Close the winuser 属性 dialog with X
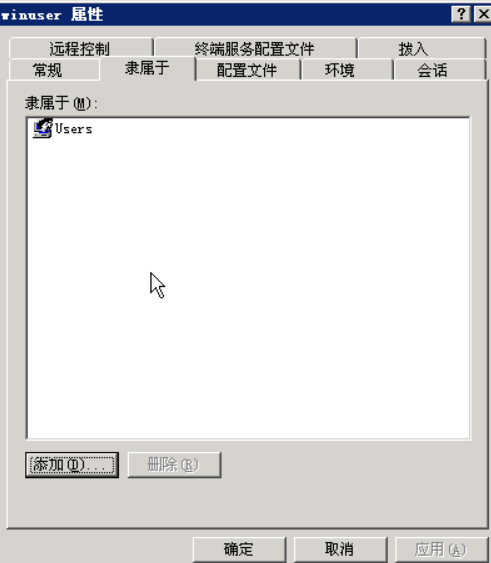This screenshot has height=563, width=491. pyautogui.click(x=483, y=14)
